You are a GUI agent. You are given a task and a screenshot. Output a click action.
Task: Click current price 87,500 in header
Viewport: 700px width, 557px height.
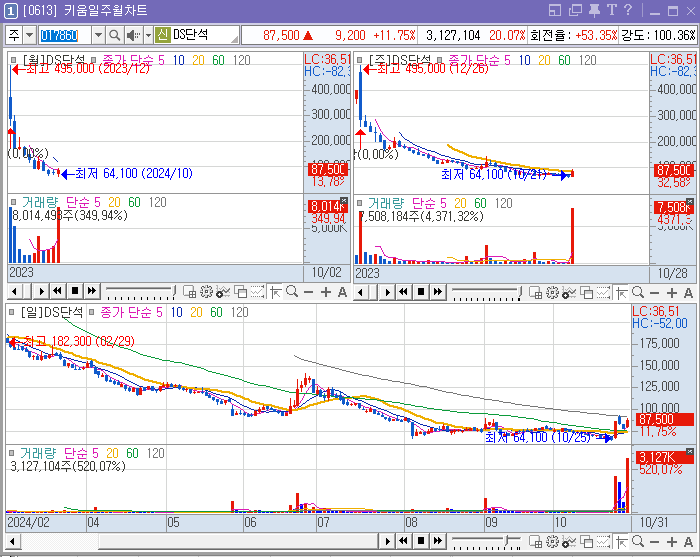[281, 35]
